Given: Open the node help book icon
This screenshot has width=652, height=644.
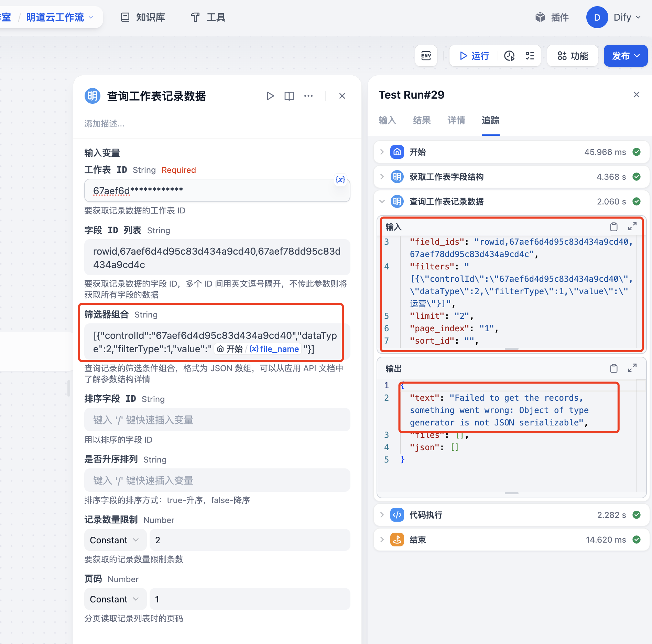Looking at the screenshot, I should [289, 96].
